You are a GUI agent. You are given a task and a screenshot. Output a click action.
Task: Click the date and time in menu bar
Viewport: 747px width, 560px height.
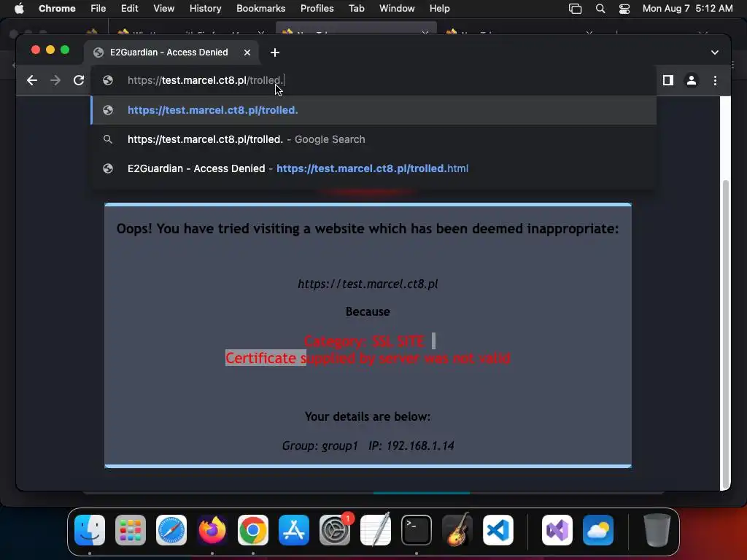[687, 9]
